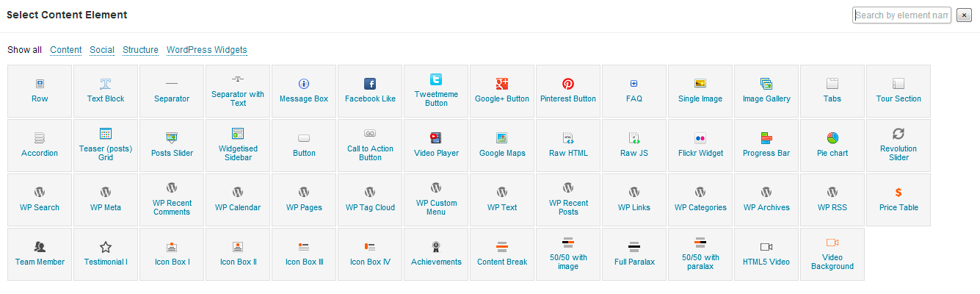Pick the Revolution Slider element

click(x=899, y=146)
